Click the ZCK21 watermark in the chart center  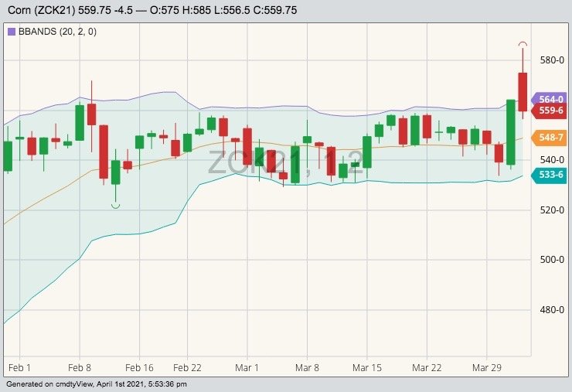[x=284, y=161]
